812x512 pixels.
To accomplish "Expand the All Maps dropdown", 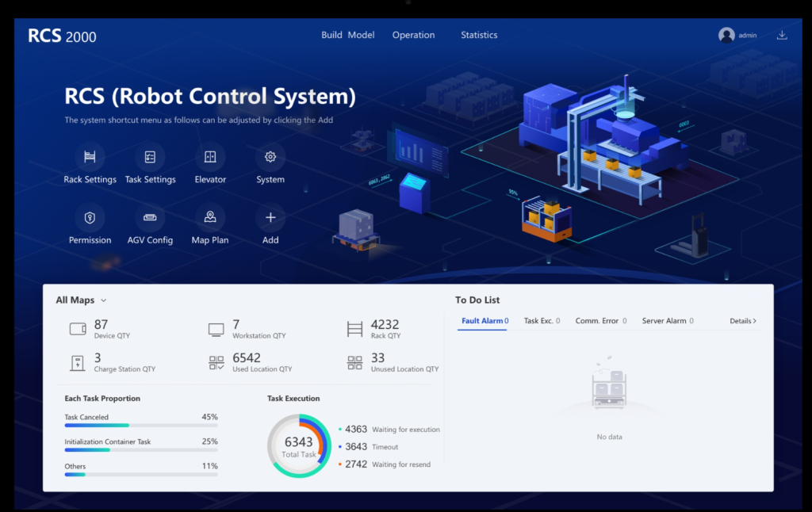I will coord(82,300).
